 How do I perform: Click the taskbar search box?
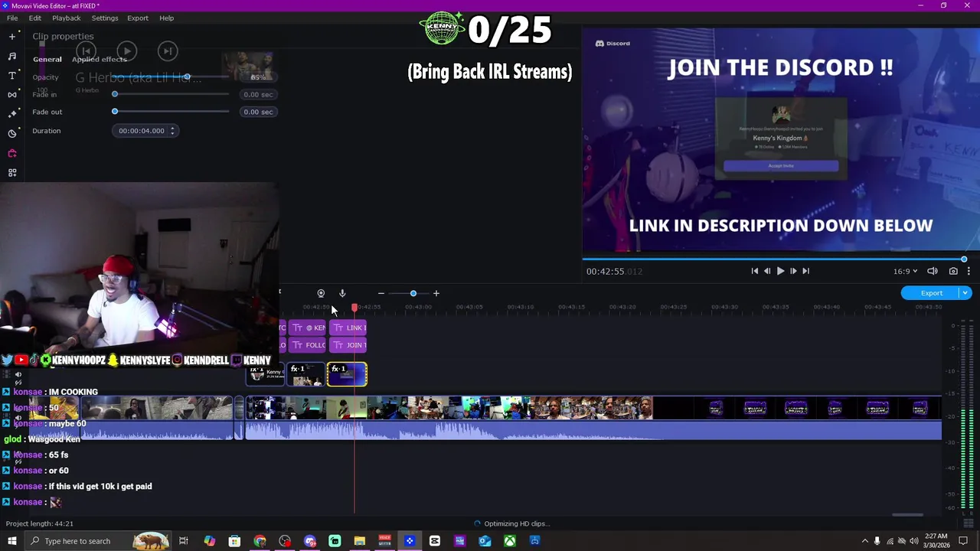pos(97,541)
